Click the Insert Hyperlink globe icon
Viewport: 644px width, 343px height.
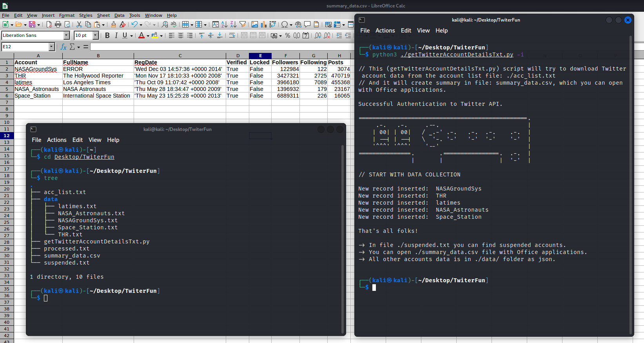(x=298, y=24)
